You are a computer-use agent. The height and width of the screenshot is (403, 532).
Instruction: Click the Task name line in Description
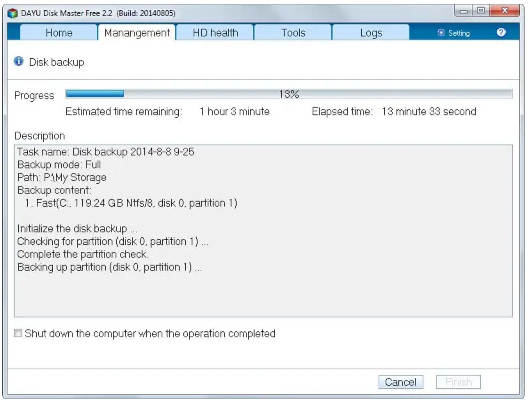pos(105,152)
